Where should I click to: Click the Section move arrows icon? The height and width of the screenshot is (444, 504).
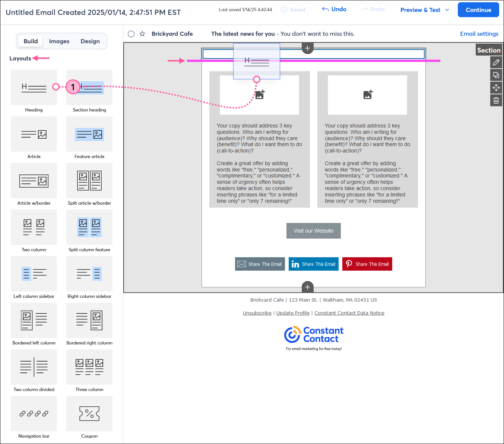click(x=496, y=88)
